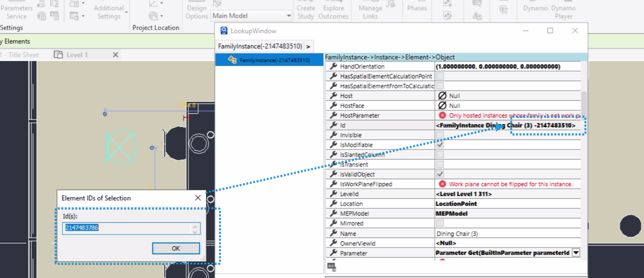Click the LookupWindow title bar app icon
This screenshot has height=278, width=644.
tap(224, 31)
